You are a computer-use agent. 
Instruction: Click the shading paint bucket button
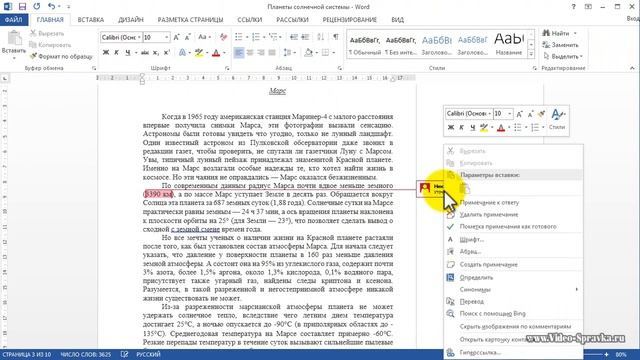(x=308, y=53)
